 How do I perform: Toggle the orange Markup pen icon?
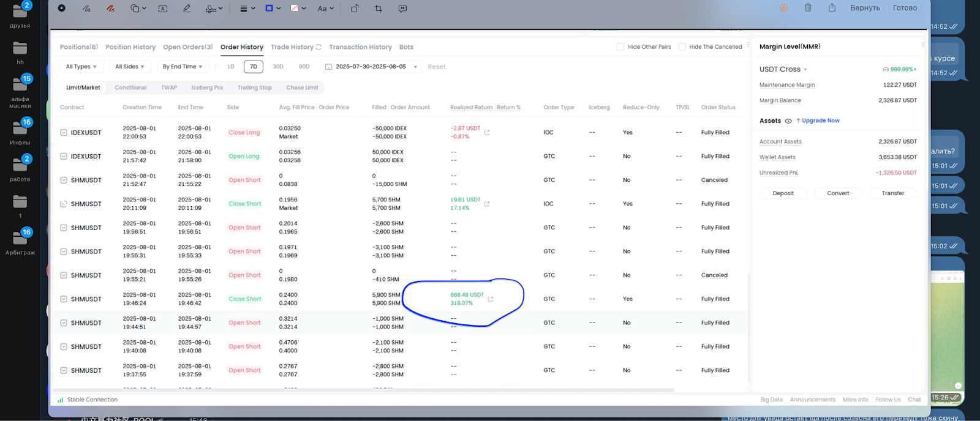tap(783, 8)
